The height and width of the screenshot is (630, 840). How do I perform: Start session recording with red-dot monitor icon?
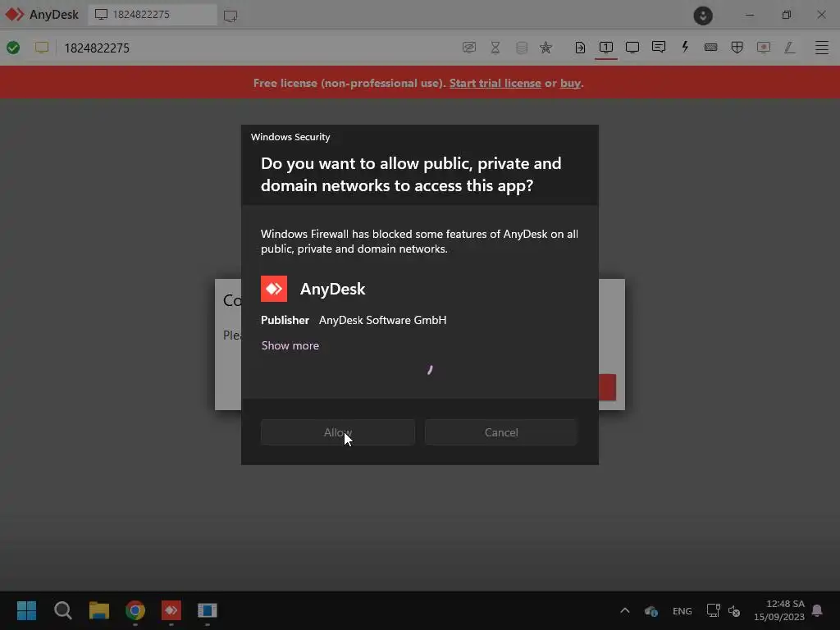click(764, 48)
